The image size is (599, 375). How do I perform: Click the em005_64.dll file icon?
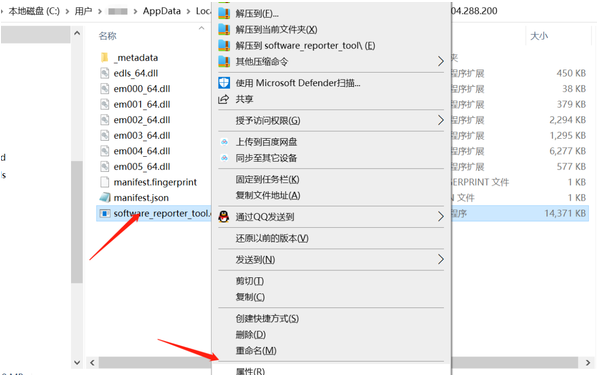click(104, 166)
